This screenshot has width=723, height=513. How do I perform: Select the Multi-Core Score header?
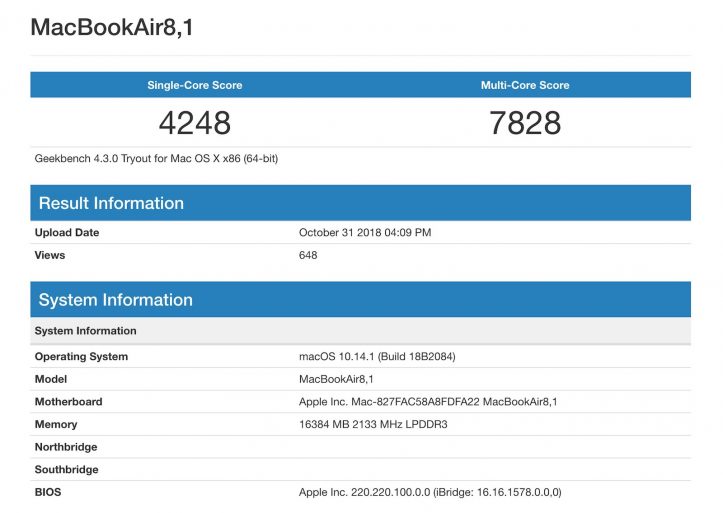(525, 85)
